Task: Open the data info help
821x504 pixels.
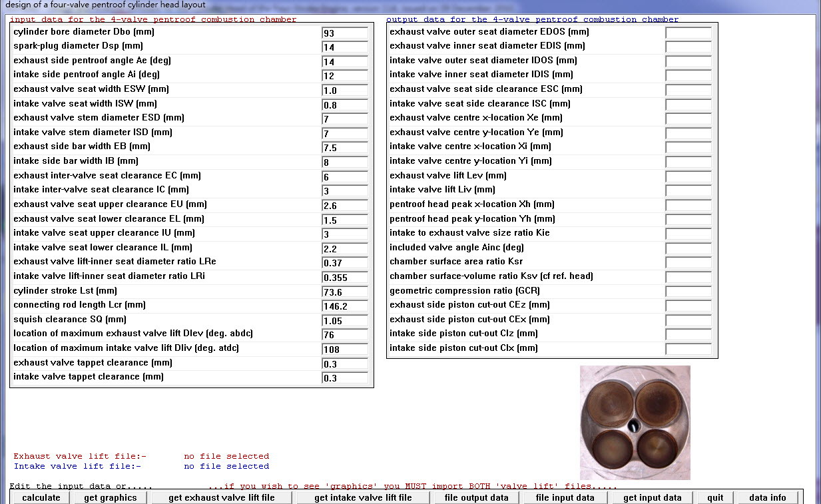Action: click(768, 497)
